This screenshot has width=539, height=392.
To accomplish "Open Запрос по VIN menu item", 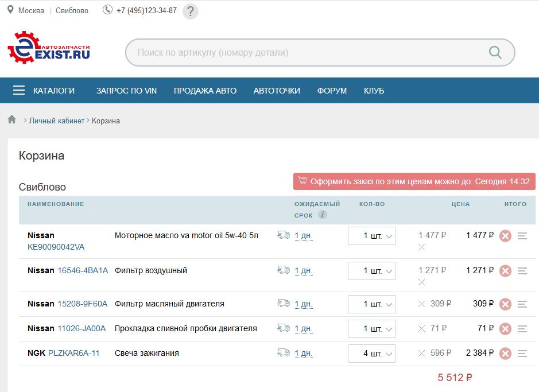I will [x=126, y=91].
